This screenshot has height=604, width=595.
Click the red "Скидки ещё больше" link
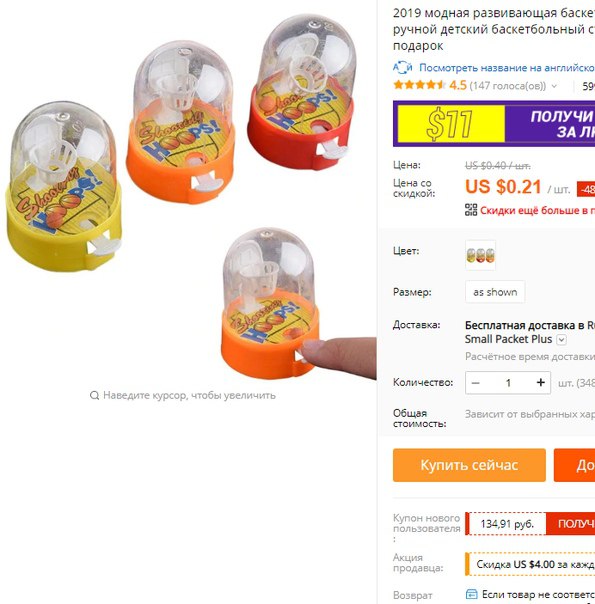(x=537, y=210)
